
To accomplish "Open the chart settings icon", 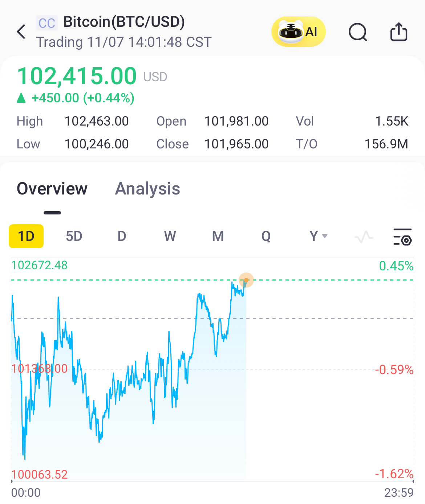I will pyautogui.click(x=402, y=237).
